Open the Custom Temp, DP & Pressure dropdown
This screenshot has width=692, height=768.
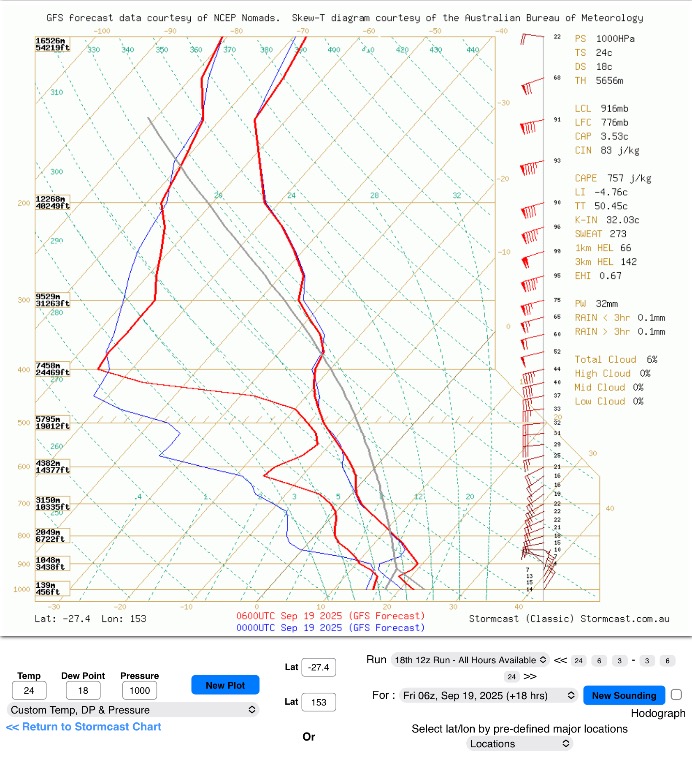[132, 710]
